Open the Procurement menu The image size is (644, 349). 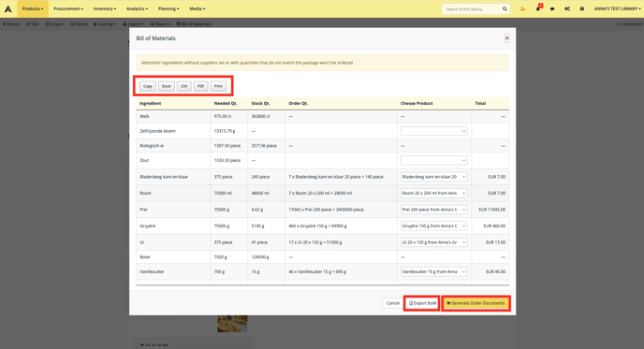pyautogui.click(x=68, y=8)
